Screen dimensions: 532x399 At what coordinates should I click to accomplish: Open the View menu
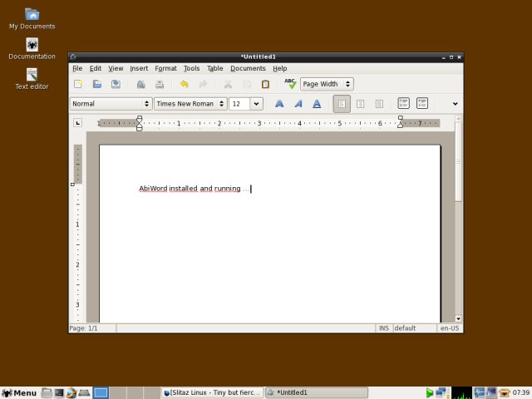116,68
